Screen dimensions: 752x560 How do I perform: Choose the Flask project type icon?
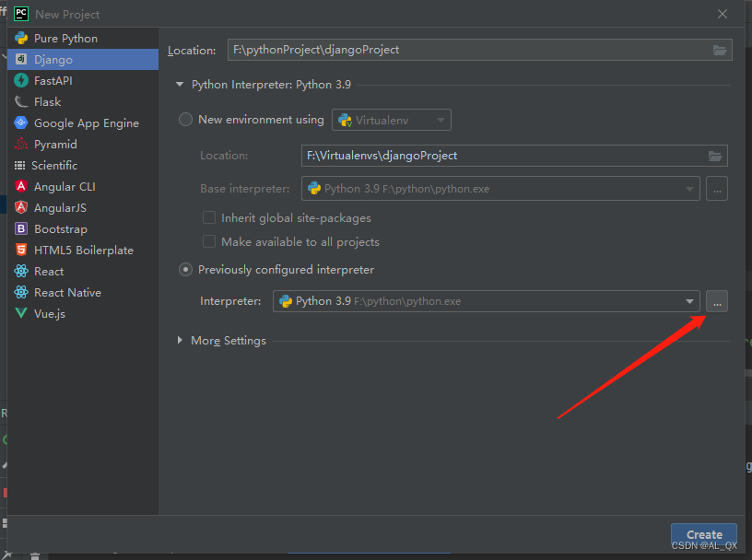[x=21, y=101]
